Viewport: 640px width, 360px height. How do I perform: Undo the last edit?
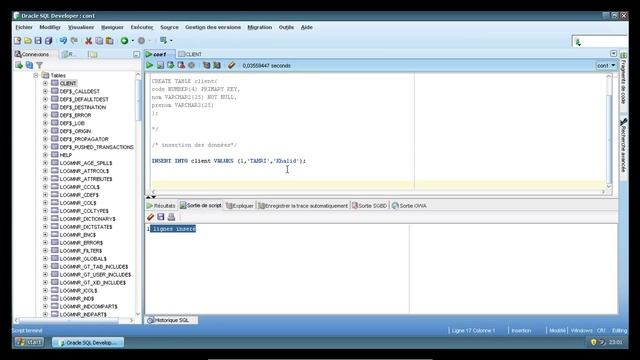click(63, 41)
